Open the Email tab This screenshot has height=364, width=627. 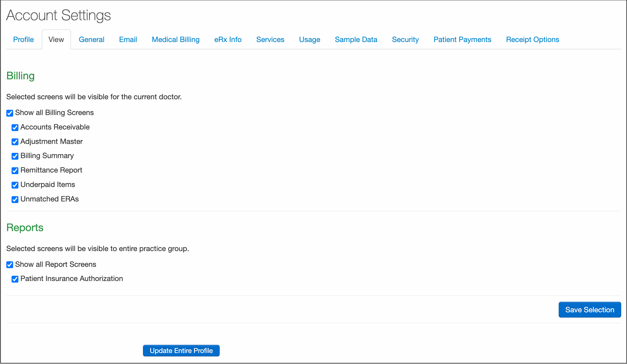[128, 40]
